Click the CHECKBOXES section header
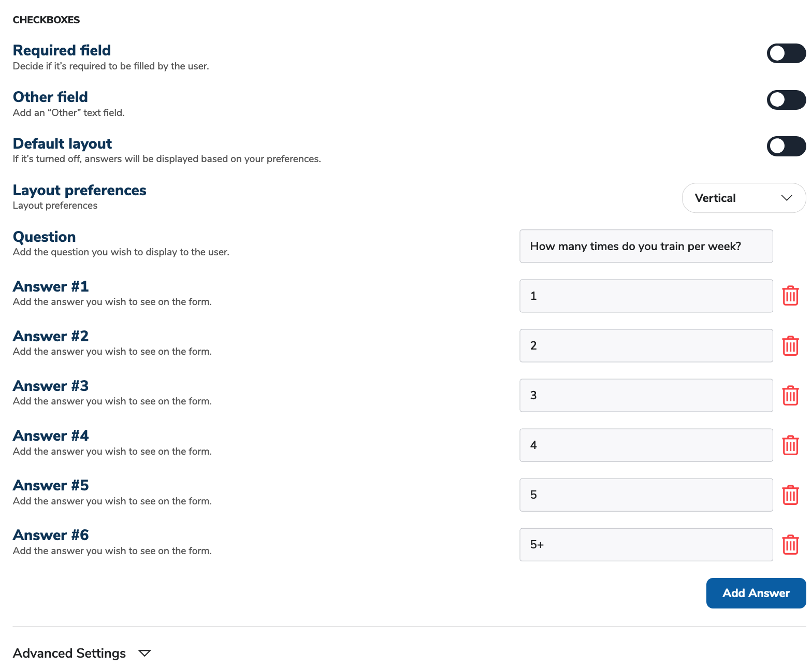 pos(46,20)
